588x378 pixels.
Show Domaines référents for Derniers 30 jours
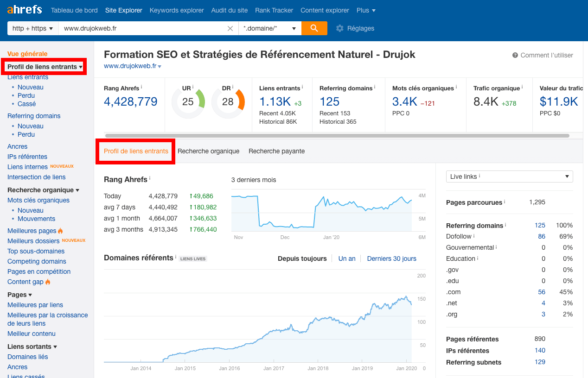[392, 258]
